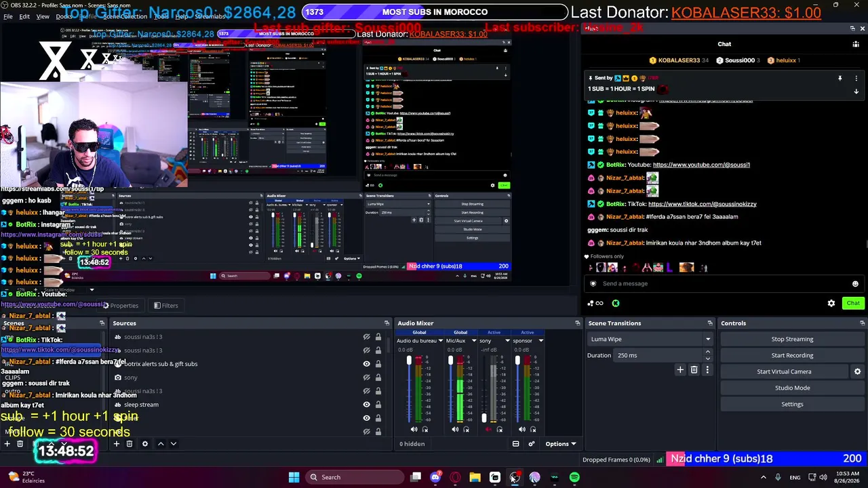Hide the botrix alerts sub & gift subs source
The height and width of the screenshot is (488, 868).
click(367, 364)
